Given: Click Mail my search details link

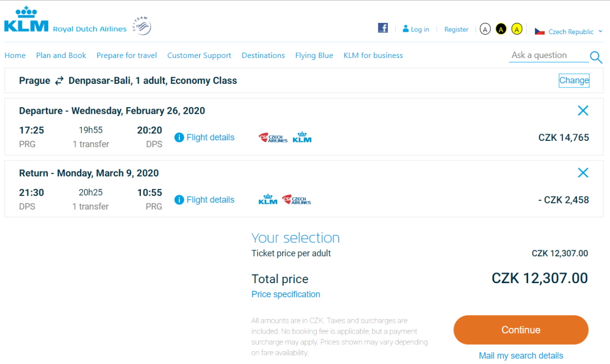Looking at the screenshot, I should click(521, 356).
